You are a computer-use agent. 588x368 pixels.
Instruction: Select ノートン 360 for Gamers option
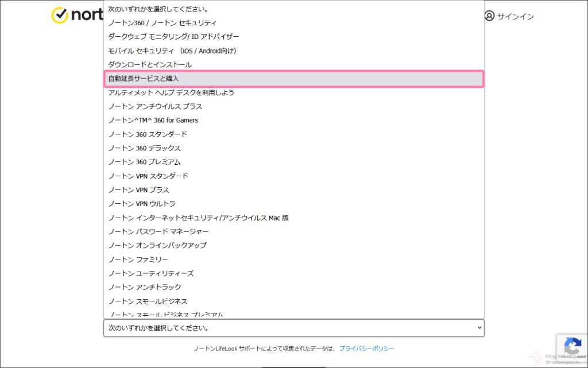153,120
